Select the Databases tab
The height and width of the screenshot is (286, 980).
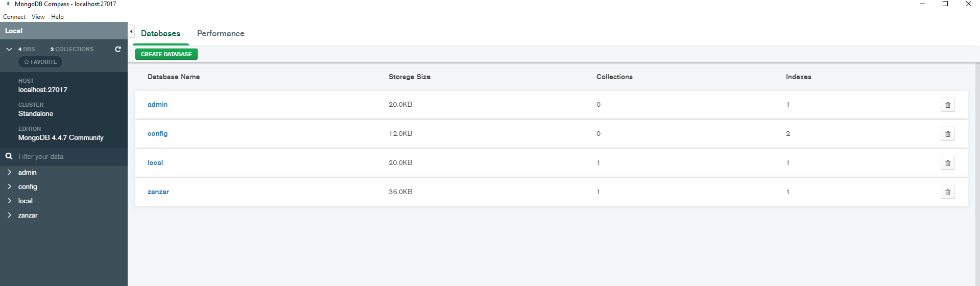click(160, 34)
